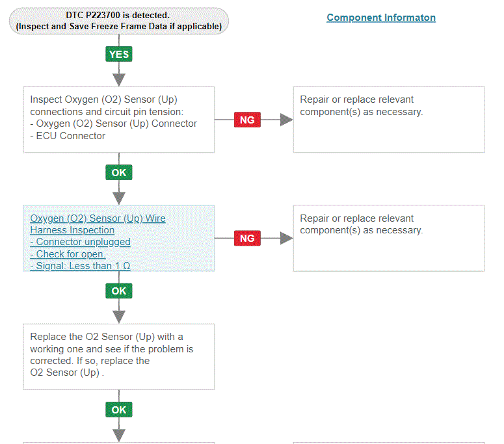
Task: Select the DTC P223700 is detected box
Action: coord(119,21)
